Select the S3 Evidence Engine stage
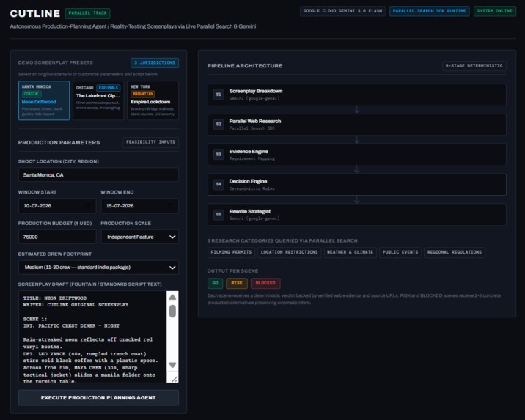Image resolution: width=525 pixels, height=420 pixels. coord(357,155)
